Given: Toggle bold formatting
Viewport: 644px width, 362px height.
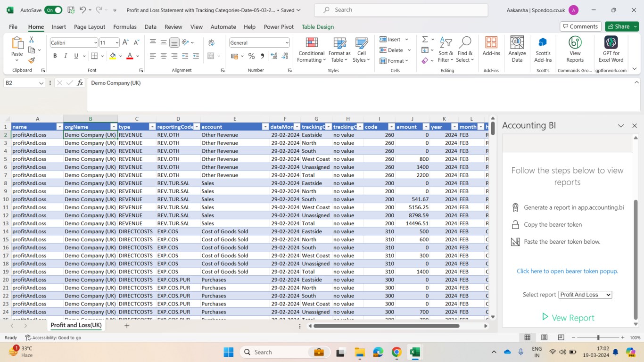Looking at the screenshot, I should tap(55, 56).
